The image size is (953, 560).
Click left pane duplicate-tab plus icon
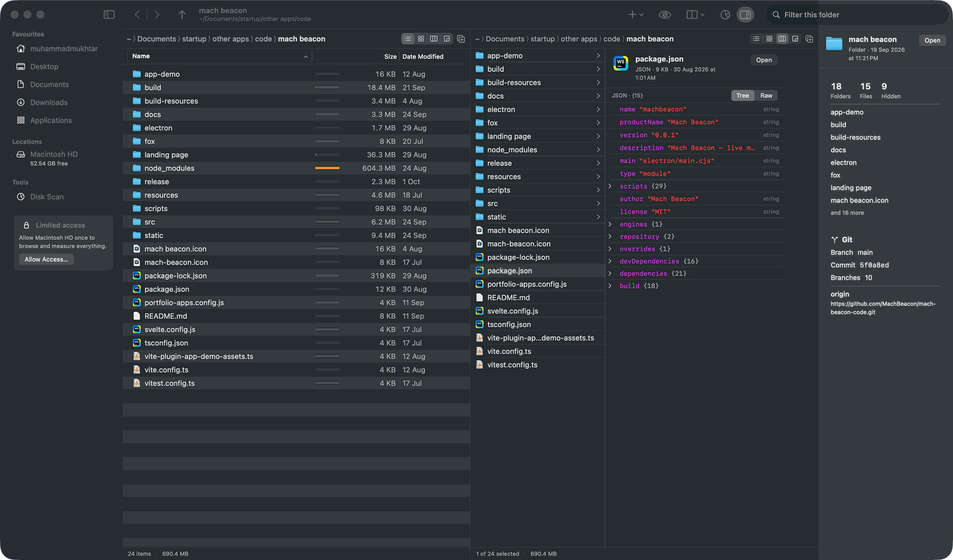461,39
